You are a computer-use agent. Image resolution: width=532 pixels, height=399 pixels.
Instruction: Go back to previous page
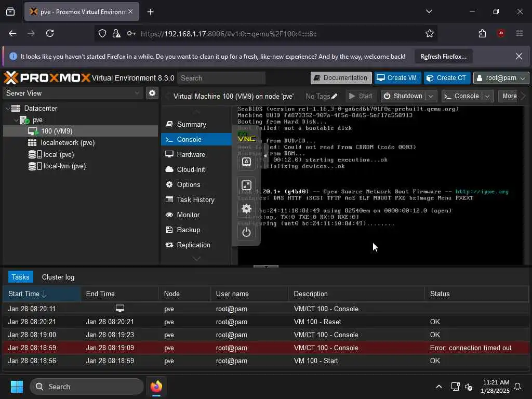point(12,33)
